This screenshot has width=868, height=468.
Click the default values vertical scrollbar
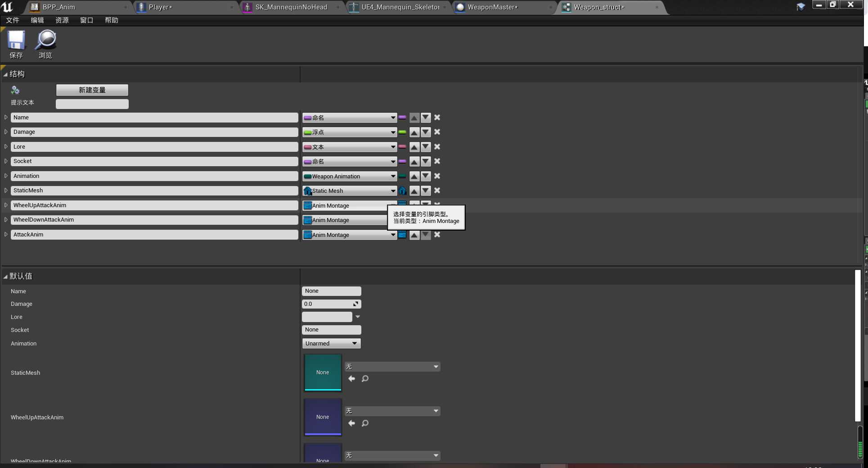click(x=858, y=345)
